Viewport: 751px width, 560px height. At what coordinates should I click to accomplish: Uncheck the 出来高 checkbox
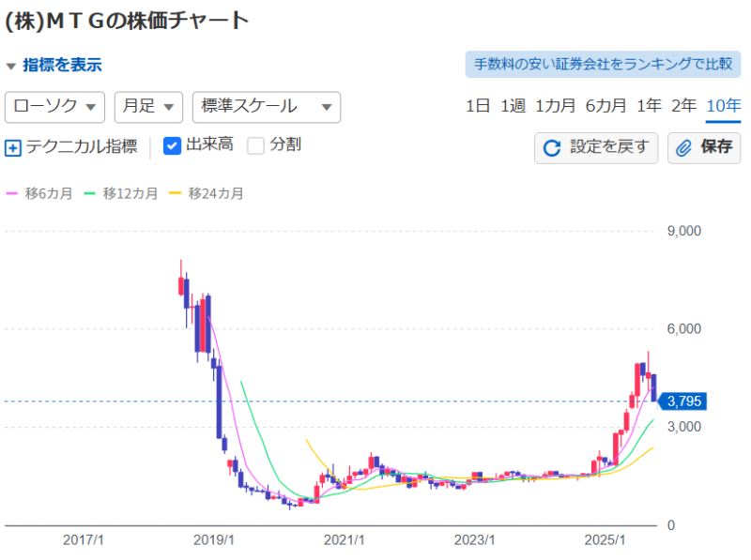pos(172,145)
